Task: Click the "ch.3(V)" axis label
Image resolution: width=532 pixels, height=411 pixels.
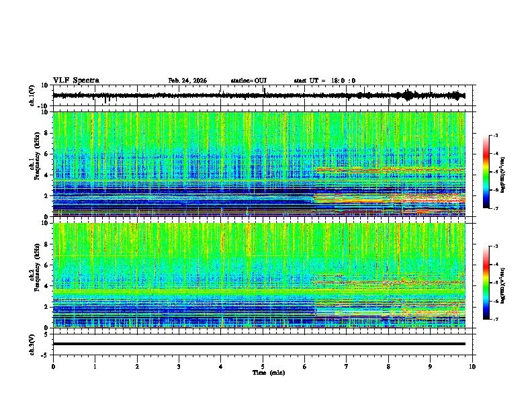Action: click(32, 345)
